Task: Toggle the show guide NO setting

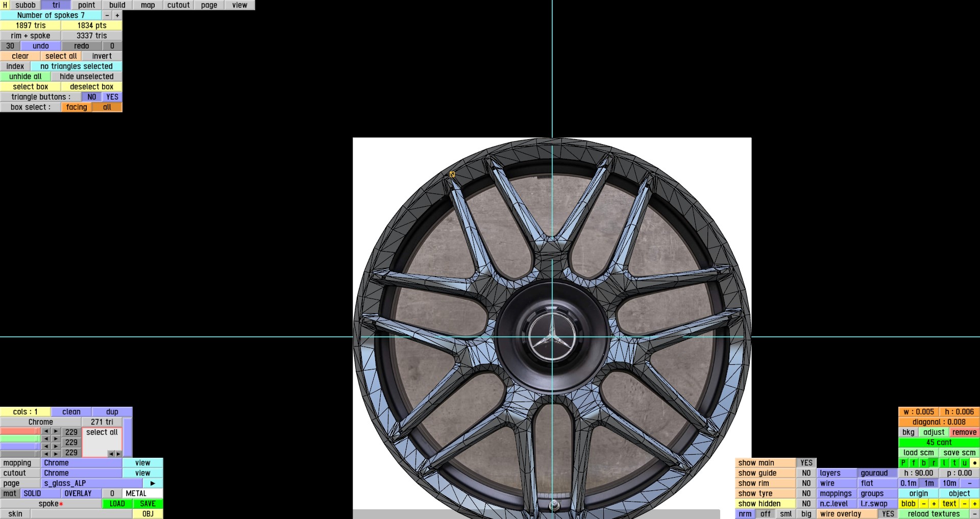Action: click(x=806, y=473)
